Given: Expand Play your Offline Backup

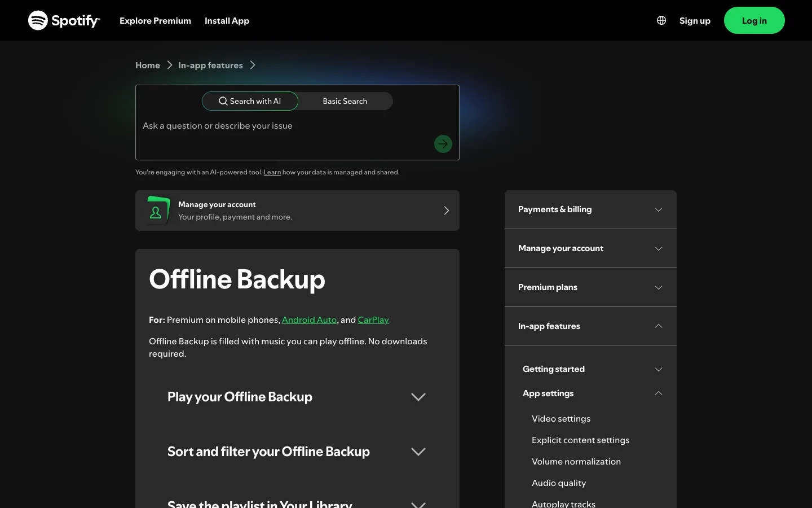Looking at the screenshot, I should tap(297, 397).
